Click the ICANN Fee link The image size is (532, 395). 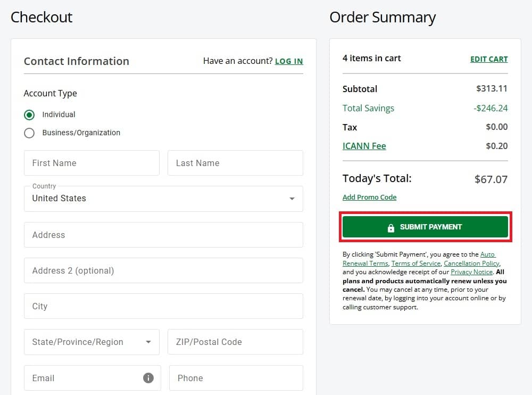[364, 146]
